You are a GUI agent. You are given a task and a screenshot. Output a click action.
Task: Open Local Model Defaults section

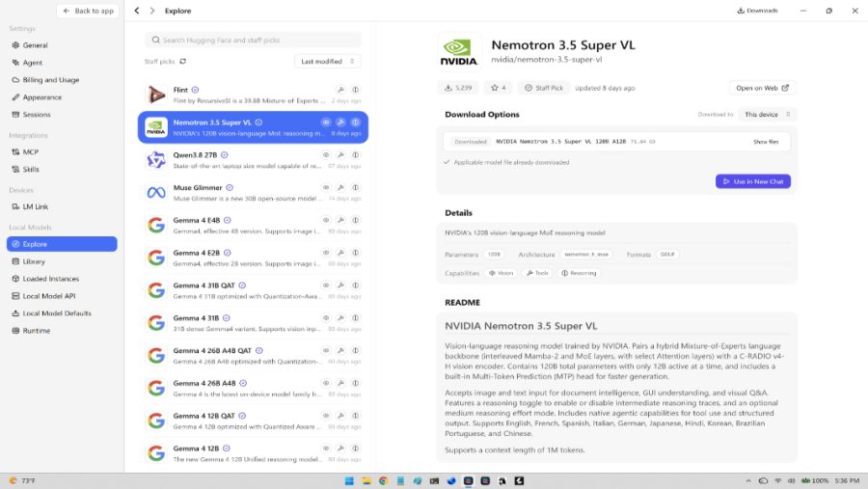(x=57, y=312)
